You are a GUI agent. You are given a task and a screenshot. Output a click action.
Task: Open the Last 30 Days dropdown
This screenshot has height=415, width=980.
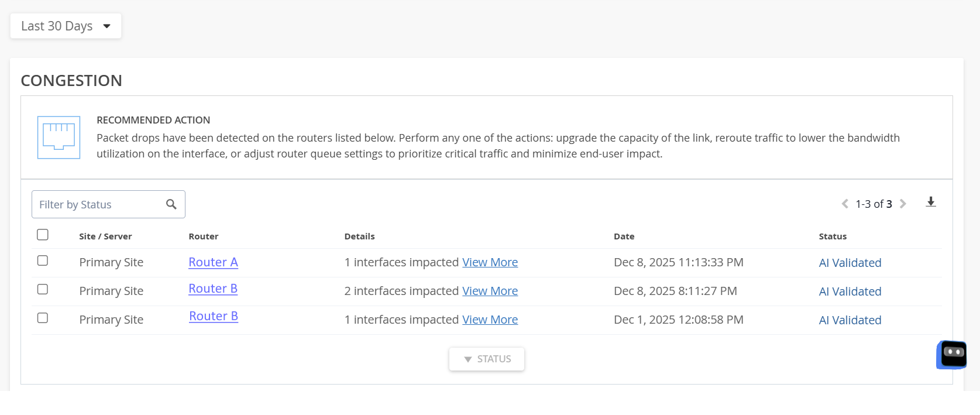pos(66,26)
